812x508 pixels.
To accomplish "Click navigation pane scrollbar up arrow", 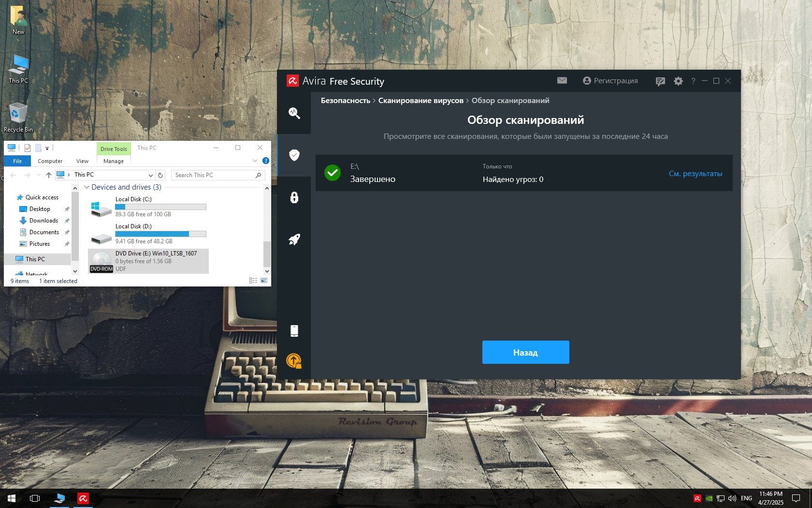I will pyautogui.click(x=75, y=188).
